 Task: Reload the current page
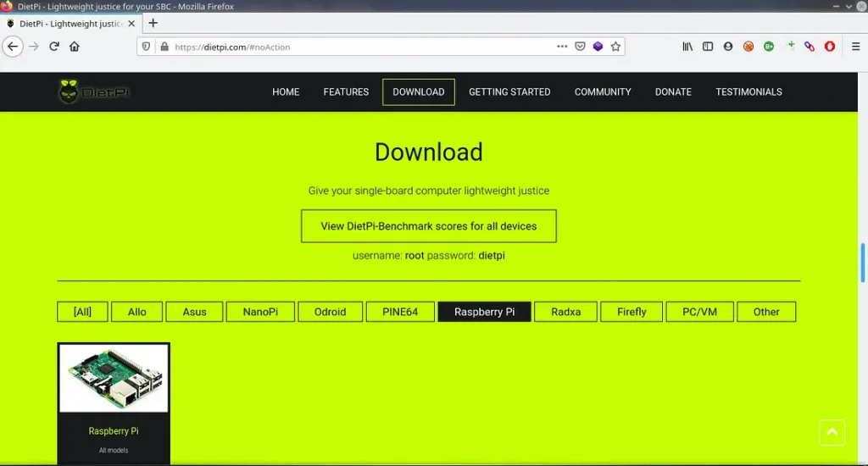[x=54, y=47]
